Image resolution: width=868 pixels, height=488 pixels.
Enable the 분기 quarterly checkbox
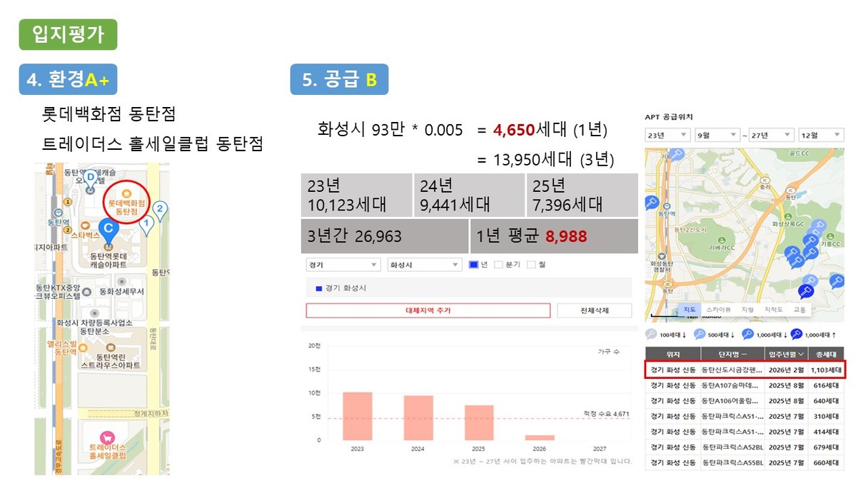click(x=498, y=265)
